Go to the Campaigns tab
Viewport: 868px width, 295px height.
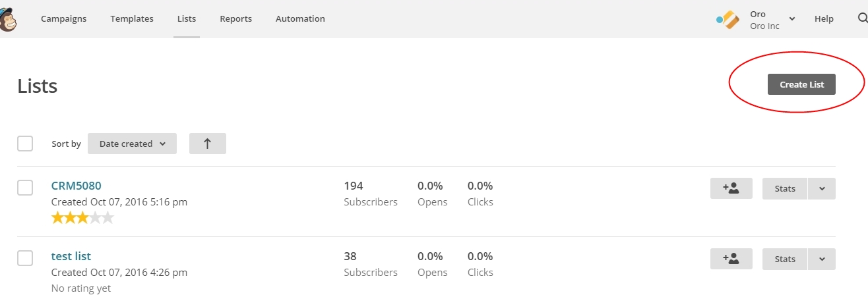coord(64,19)
